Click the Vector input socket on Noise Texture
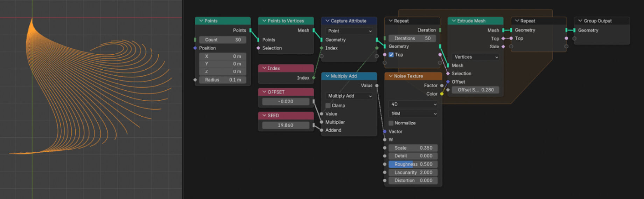Image resolution: width=644 pixels, height=199 pixels. (x=385, y=131)
